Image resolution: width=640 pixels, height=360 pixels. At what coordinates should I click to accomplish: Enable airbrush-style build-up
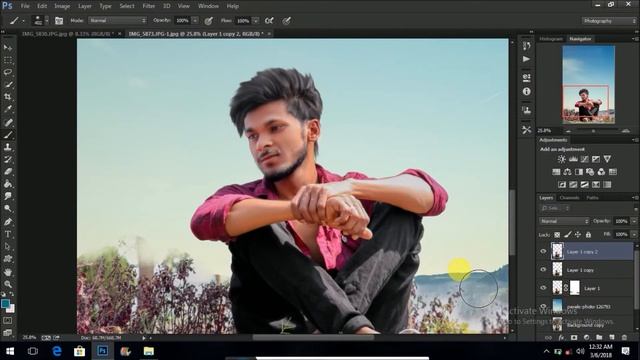click(269, 20)
